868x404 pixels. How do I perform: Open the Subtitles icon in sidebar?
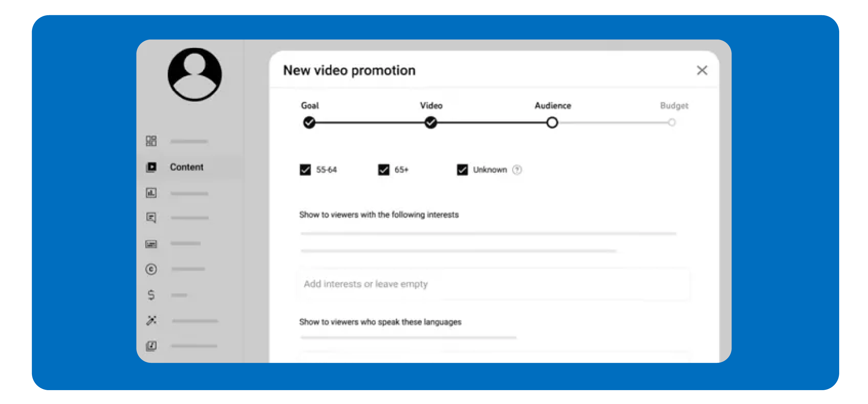[x=151, y=244]
